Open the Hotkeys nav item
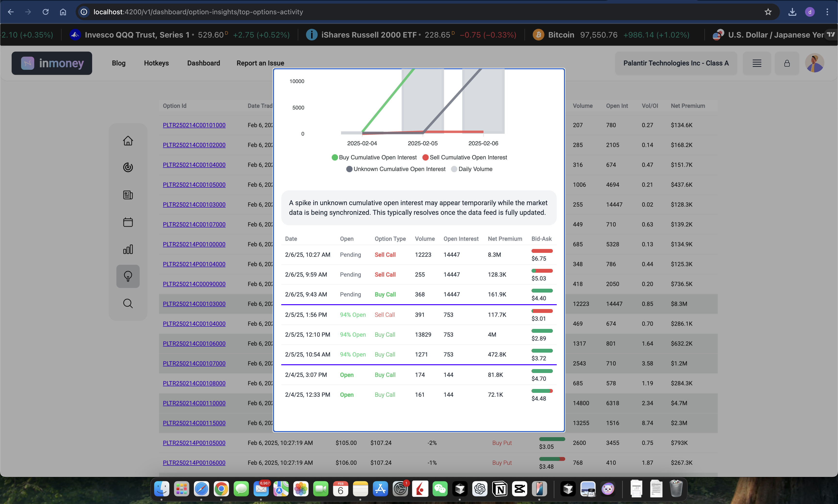 click(x=156, y=63)
